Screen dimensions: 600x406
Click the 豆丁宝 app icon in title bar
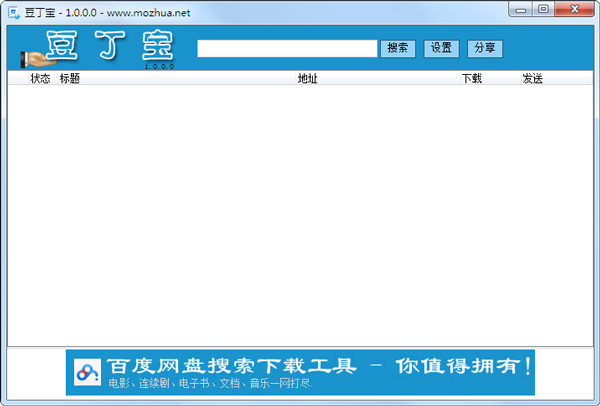pos(14,11)
